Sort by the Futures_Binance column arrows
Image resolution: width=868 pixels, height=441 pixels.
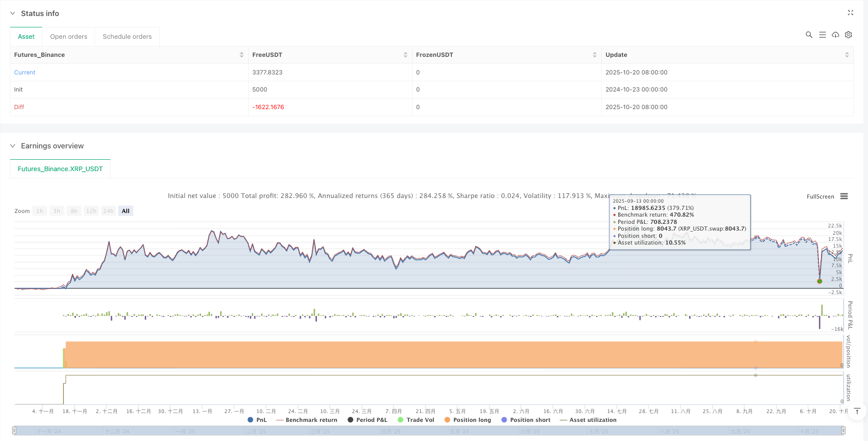click(x=241, y=55)
